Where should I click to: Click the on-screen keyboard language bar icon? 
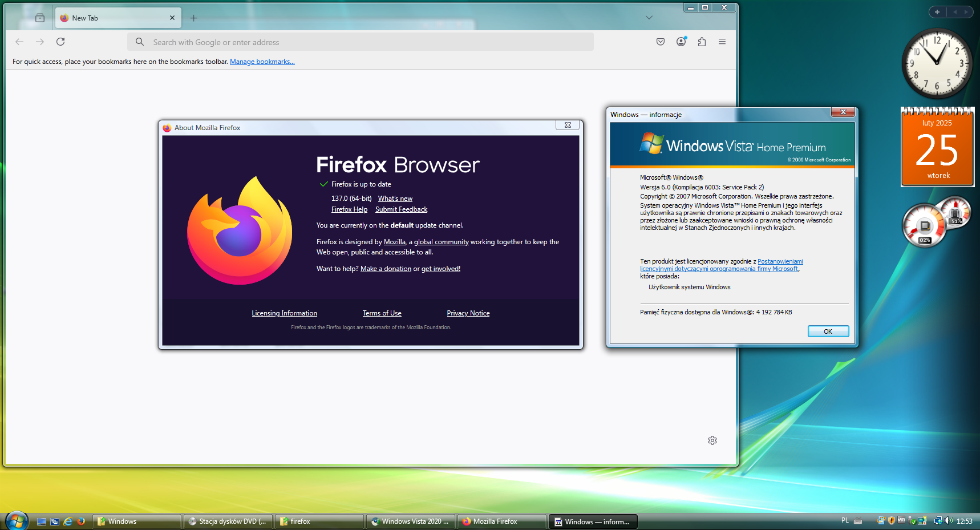[858, 521]
